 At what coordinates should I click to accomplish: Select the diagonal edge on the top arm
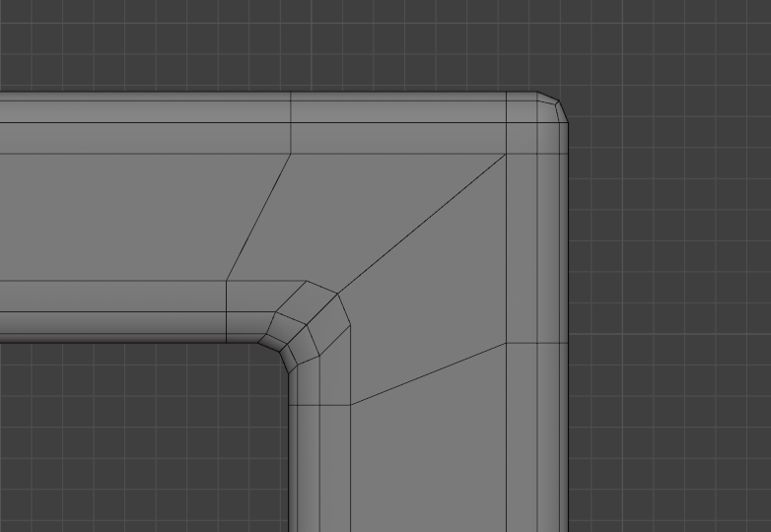coord(258,217)
